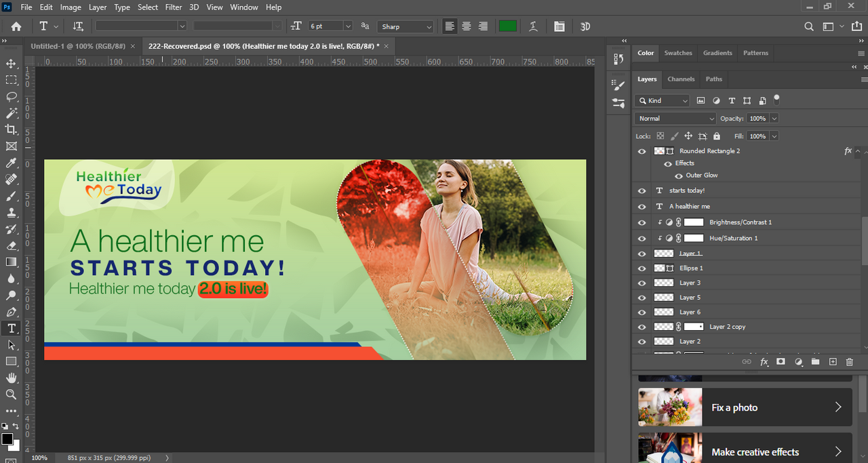This screenshot has width=868, height=463.
Task: Open the Filter menu
Action: click(174, 7)
